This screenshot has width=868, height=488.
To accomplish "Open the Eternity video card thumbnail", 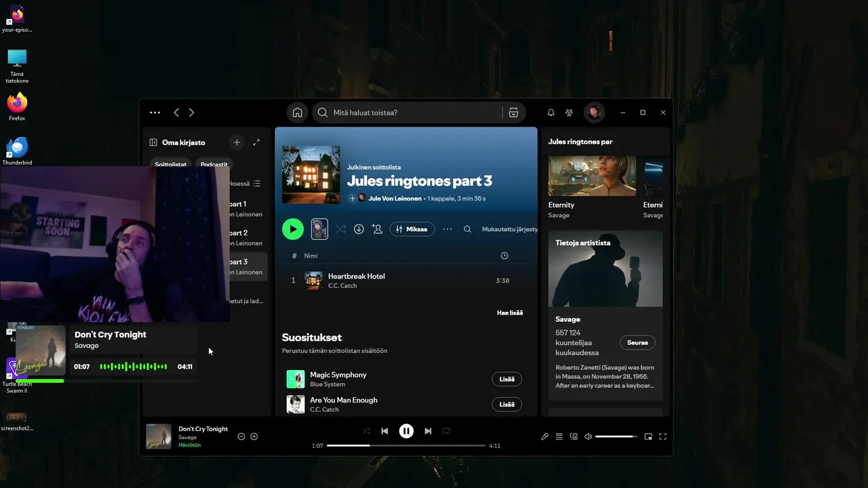I will [x=592, y=176].
